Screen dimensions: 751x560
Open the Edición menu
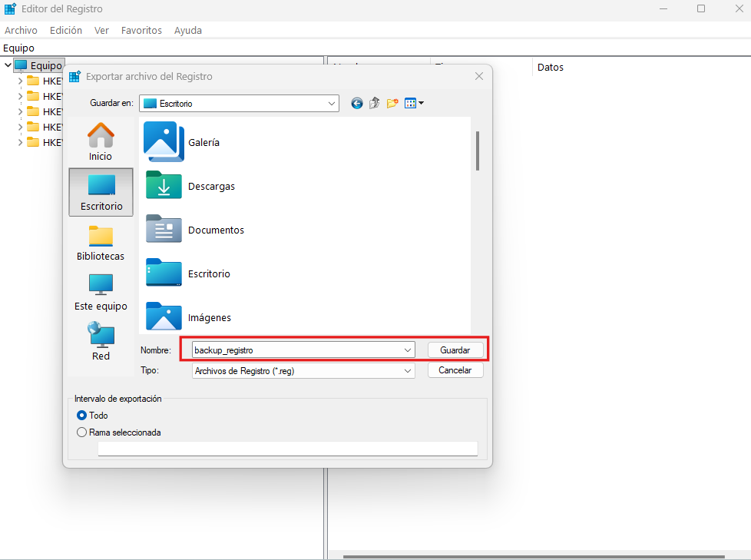click(65, 30)
